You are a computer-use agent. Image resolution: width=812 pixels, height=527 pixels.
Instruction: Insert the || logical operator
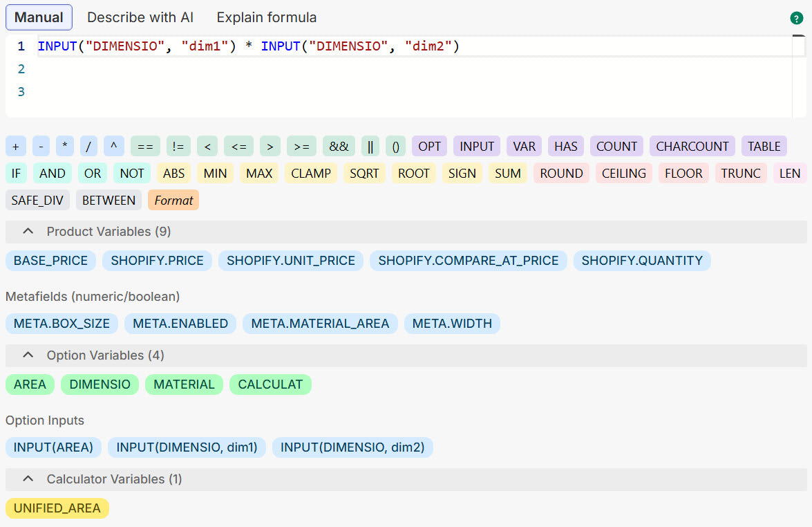pos(370,147)
